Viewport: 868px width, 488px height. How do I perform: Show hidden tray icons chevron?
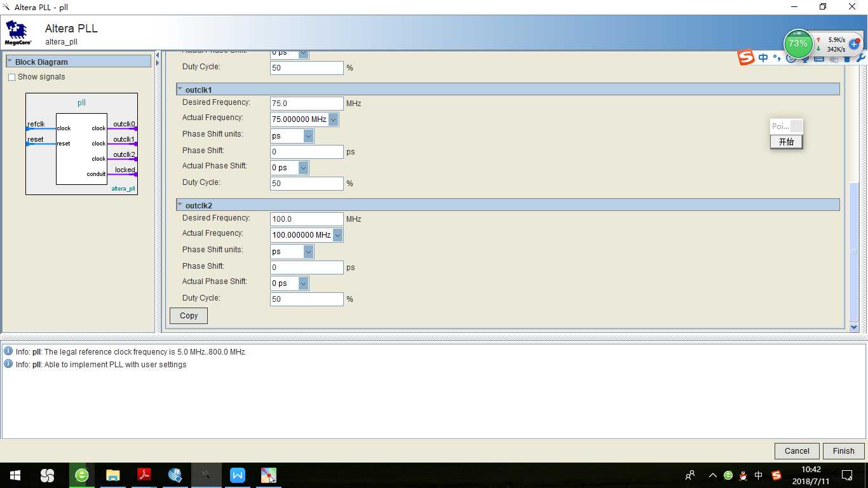[x=712, y=475]
